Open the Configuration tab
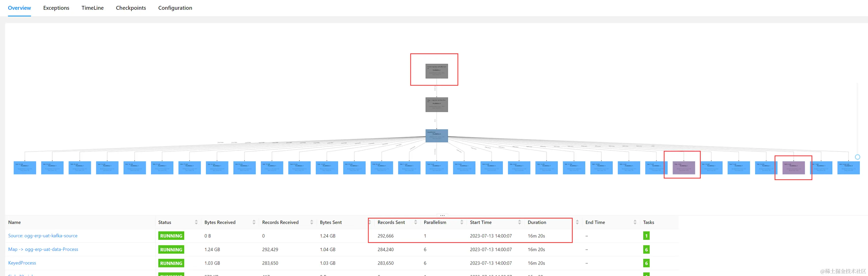 175,8
